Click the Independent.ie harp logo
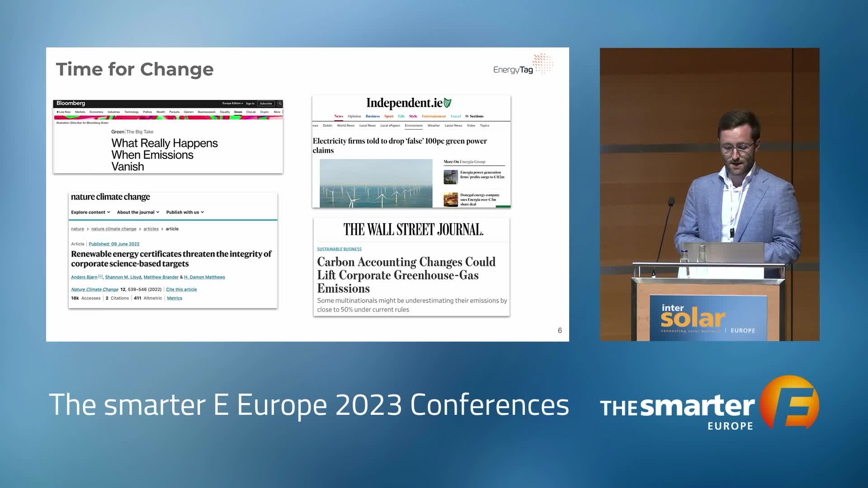This screenshot has width=868, height=488. click(448, 103)
